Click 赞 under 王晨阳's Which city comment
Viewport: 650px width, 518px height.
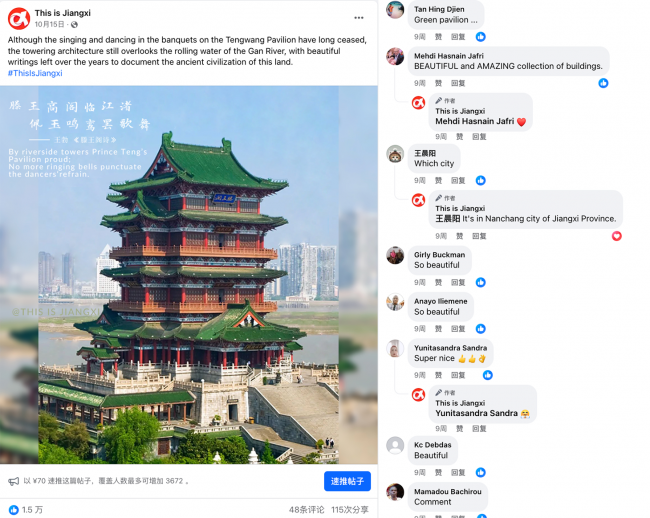pos(438,181)
